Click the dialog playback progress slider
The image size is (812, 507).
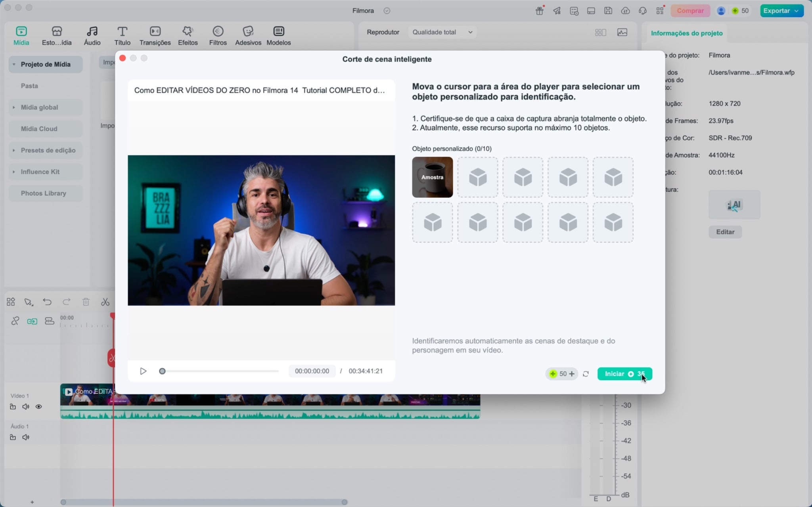point(220,371)
